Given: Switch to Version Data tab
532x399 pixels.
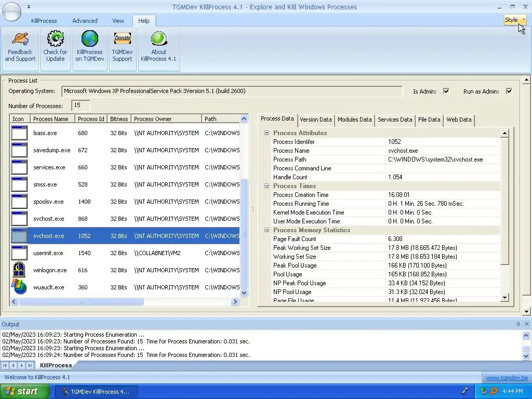Looking at the screenshot, I should click(315, 119).
